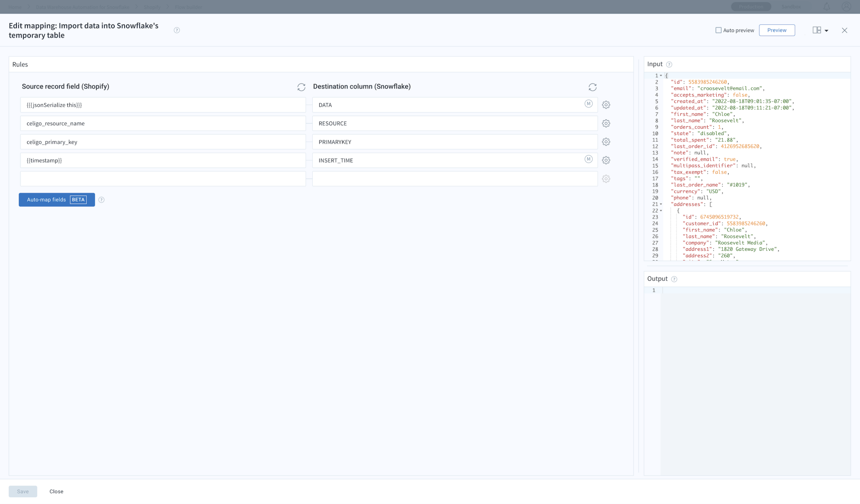Viewport: 860px width, 504px height.
Task: Click the Auto-map fields BETA button
Action: pyautogui.click(x=57, y=200)
